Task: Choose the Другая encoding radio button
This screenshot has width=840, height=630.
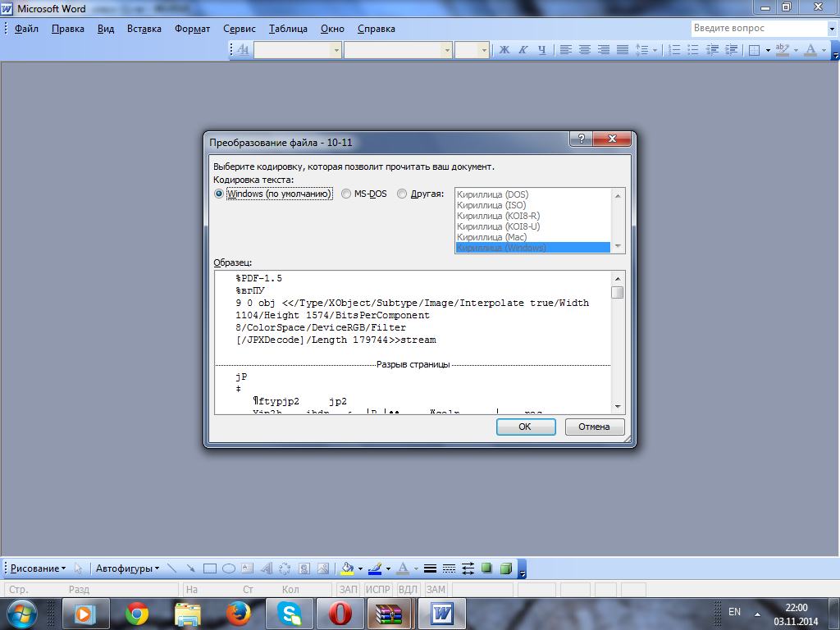Action: coord(402,194)
